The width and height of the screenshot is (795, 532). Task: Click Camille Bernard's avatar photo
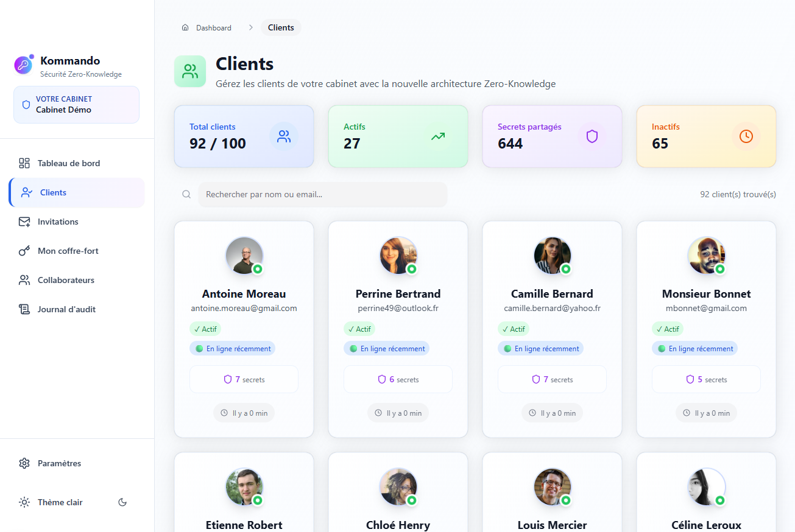click(553, 255)
